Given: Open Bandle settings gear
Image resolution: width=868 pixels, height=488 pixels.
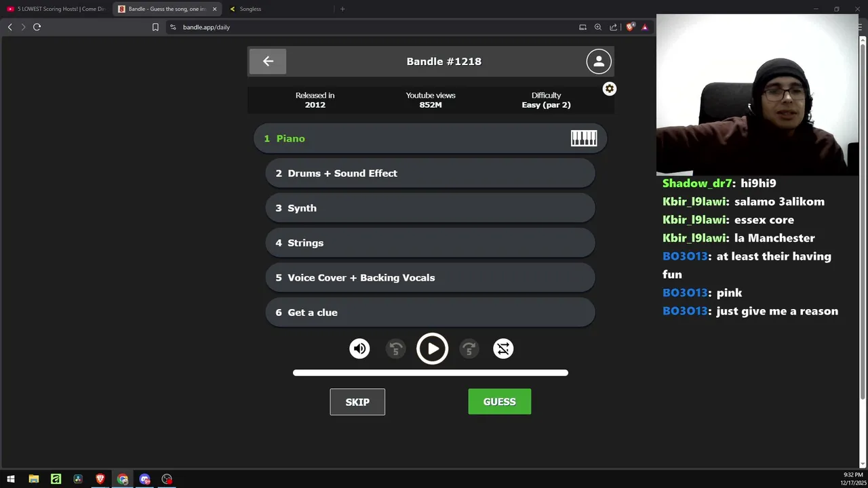Looking at the screenshot, I should click(x=610, y=89).
